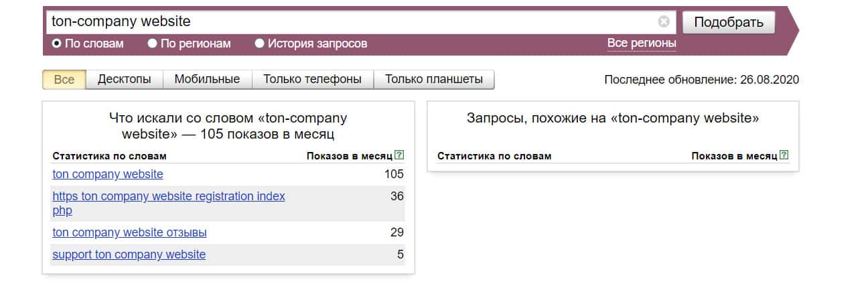Switch to 'Только телефоны' tab

tap(312, 79)
